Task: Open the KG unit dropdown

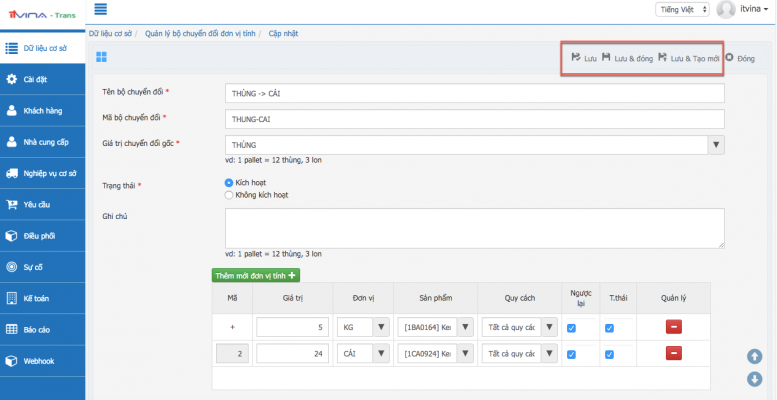Action: (379, 327)
